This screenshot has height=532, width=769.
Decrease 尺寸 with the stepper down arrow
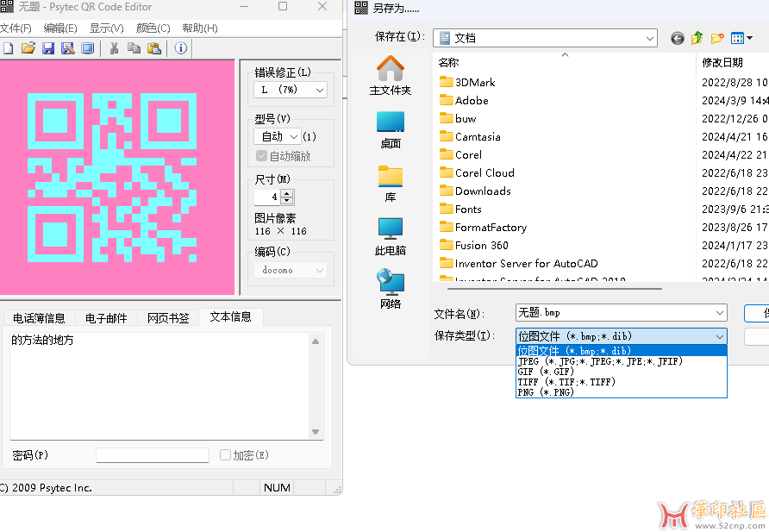(287, 201)
